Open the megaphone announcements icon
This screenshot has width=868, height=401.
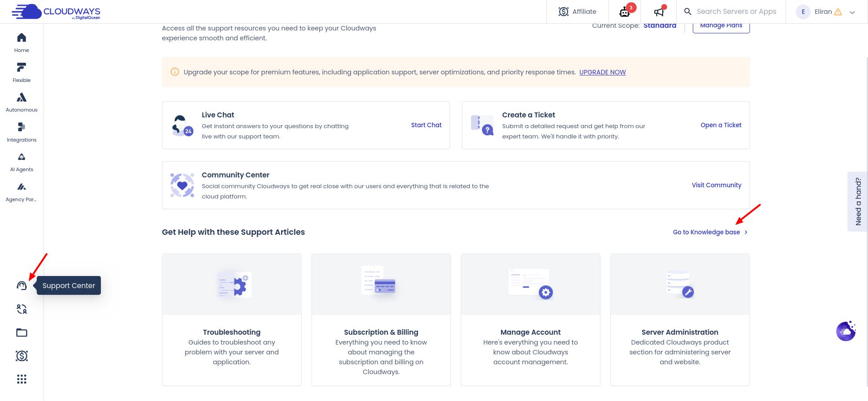tap(659, 12)
